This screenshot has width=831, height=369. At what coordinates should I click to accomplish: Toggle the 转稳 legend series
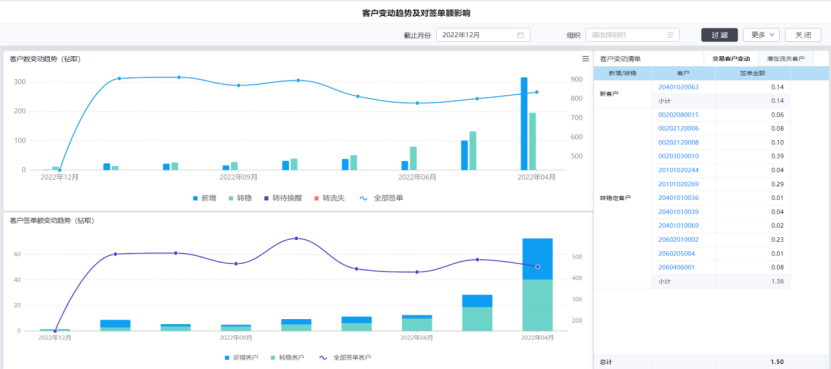[236, 198]
